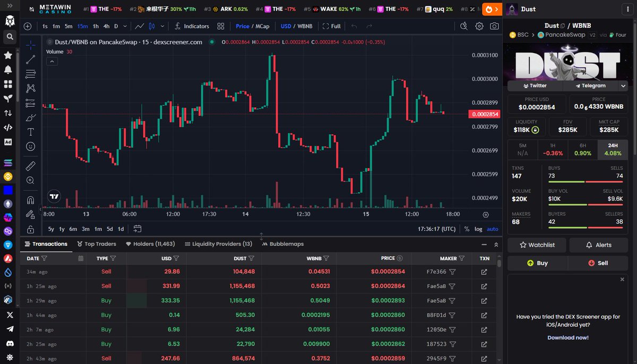
Task: Select the Ethereum chain icon in sidebar
Action: pyautogui.click(x=8, y=204)
